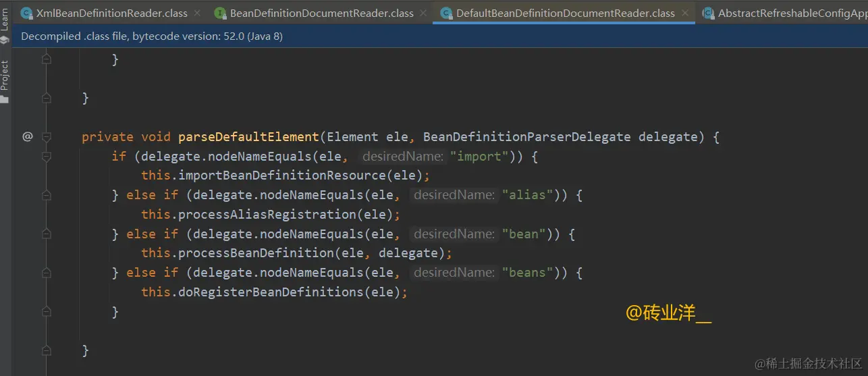Click the decompiled .class file bytecode banner
This screenshot has width=868, height=376.
[x=440, y=36]
